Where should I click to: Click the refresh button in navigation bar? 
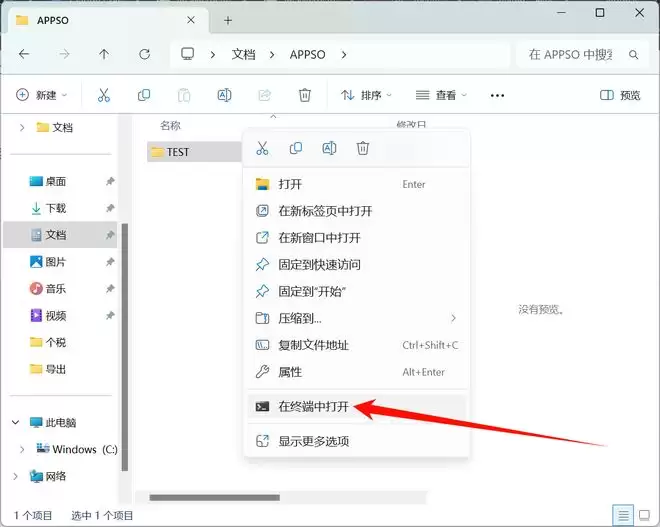(x=144, y=54)
